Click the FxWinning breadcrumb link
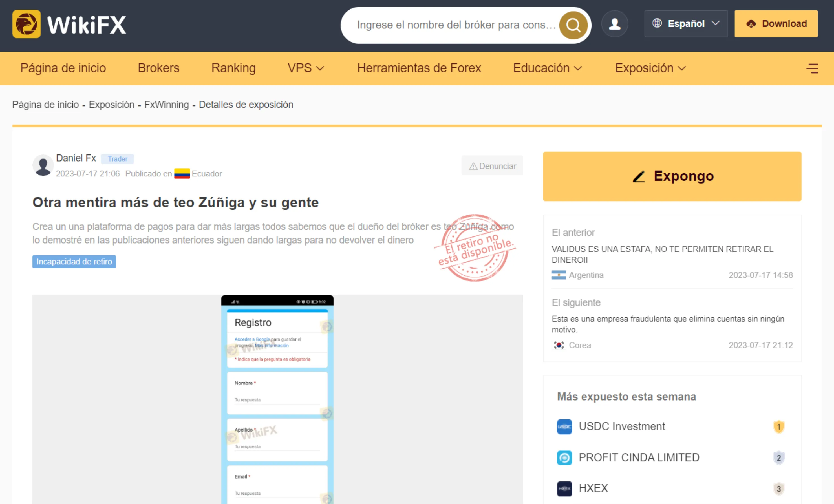Screen dimensions: 834x504 pyautogui.click(x=167, y=105)
